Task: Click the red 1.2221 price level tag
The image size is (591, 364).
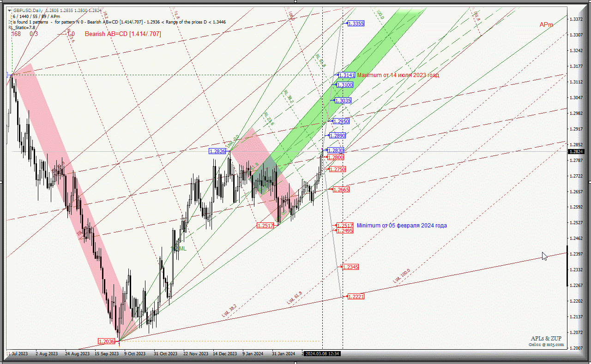Action: [356, 297]
